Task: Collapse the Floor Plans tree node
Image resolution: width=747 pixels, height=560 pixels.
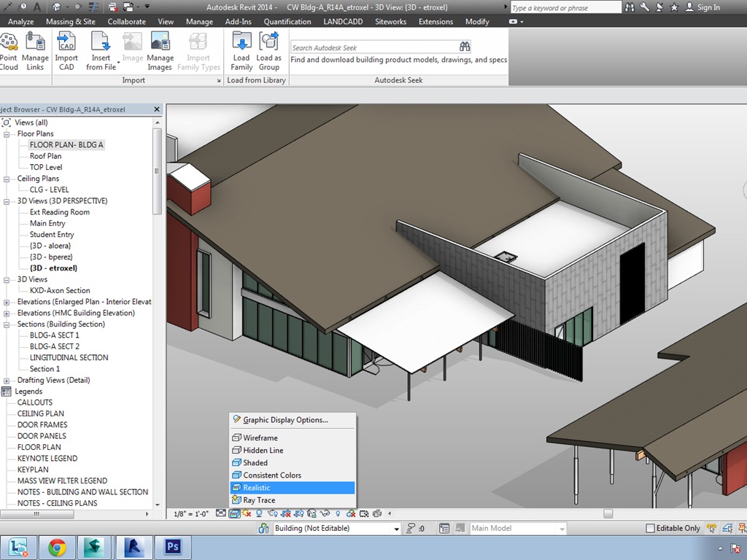Action: pyautogui.click(x=7, y=134)
